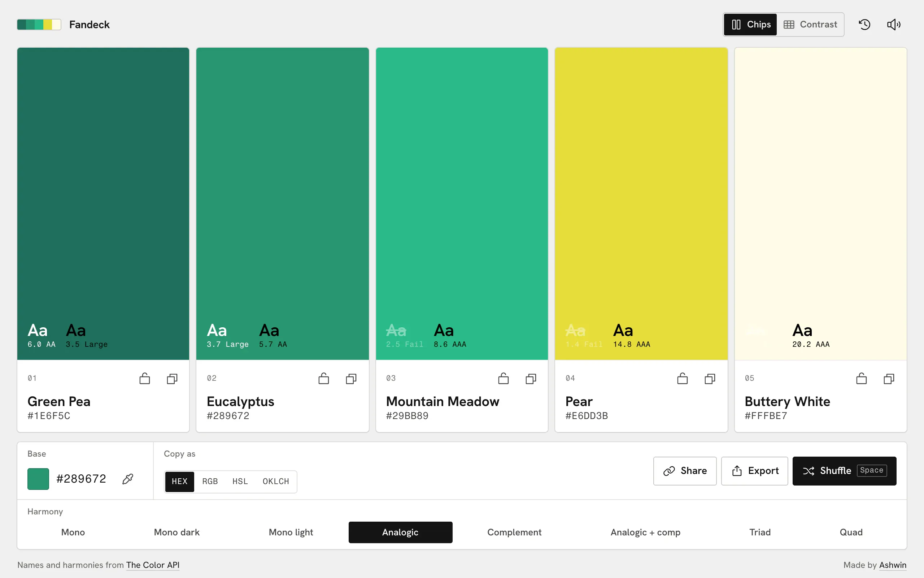924x578 pixels.
Task: Shuffle the palette colors
Action: click(x=845, y=471)
